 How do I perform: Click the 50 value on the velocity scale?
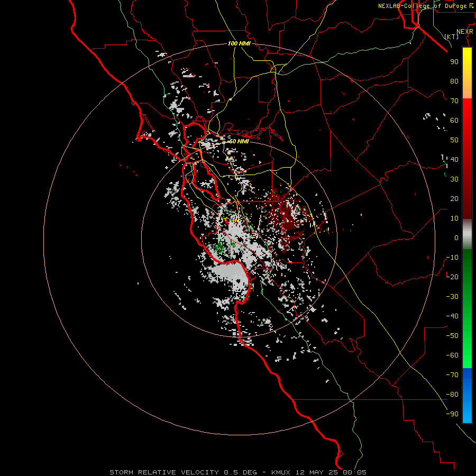(454, 140)
